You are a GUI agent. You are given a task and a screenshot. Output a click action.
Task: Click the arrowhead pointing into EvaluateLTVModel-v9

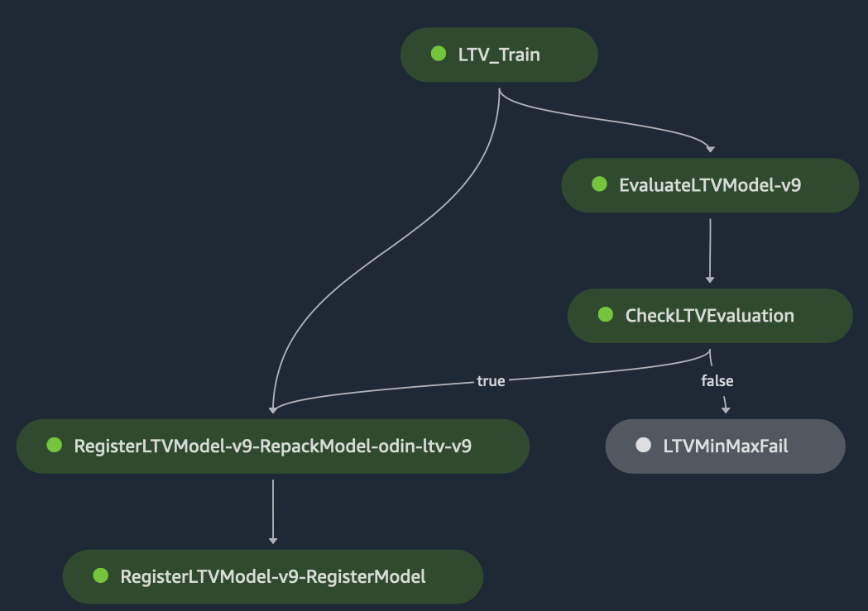(x=710, y=149)
